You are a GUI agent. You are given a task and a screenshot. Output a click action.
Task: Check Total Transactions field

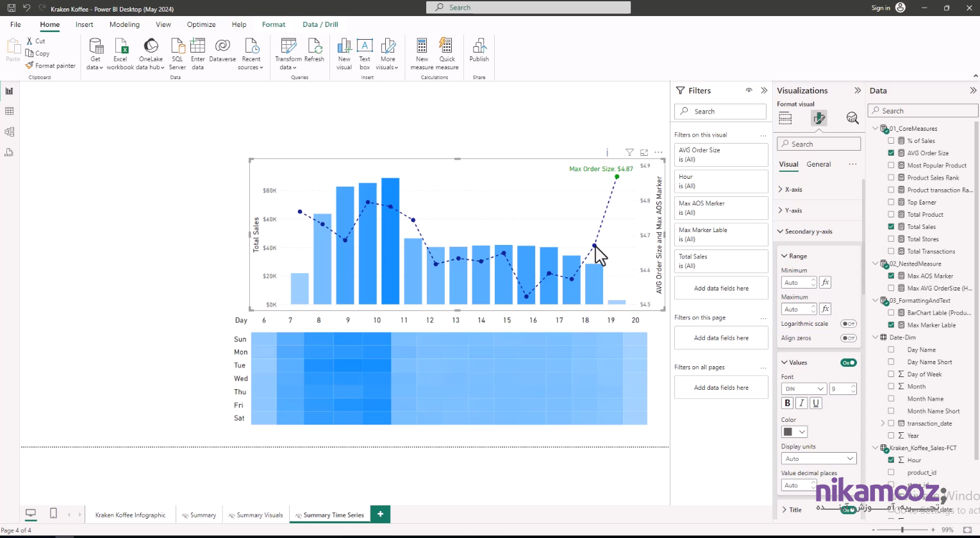click(x=891, y=251)
